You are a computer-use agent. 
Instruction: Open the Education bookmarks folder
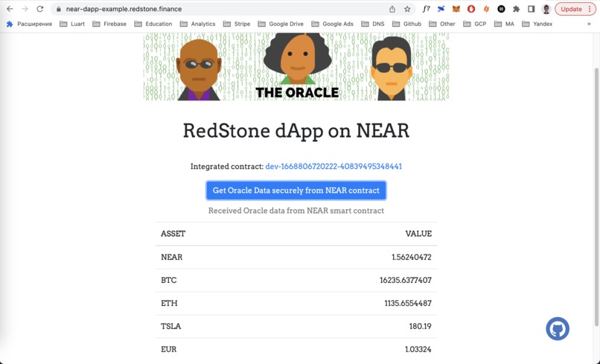pos(153,24)
